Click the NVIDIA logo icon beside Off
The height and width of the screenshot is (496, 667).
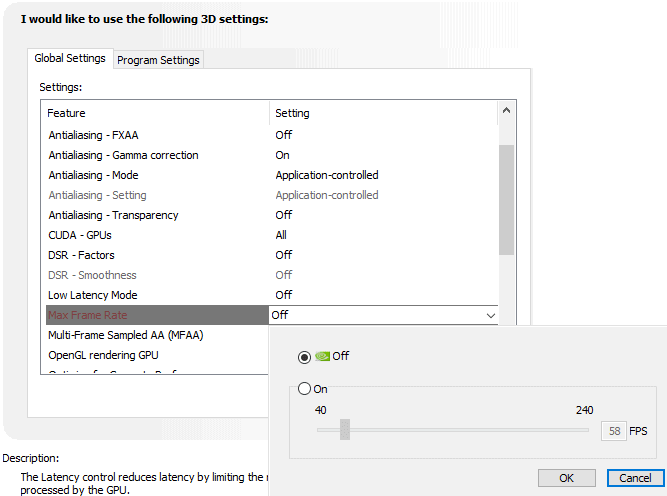[322, 356]
